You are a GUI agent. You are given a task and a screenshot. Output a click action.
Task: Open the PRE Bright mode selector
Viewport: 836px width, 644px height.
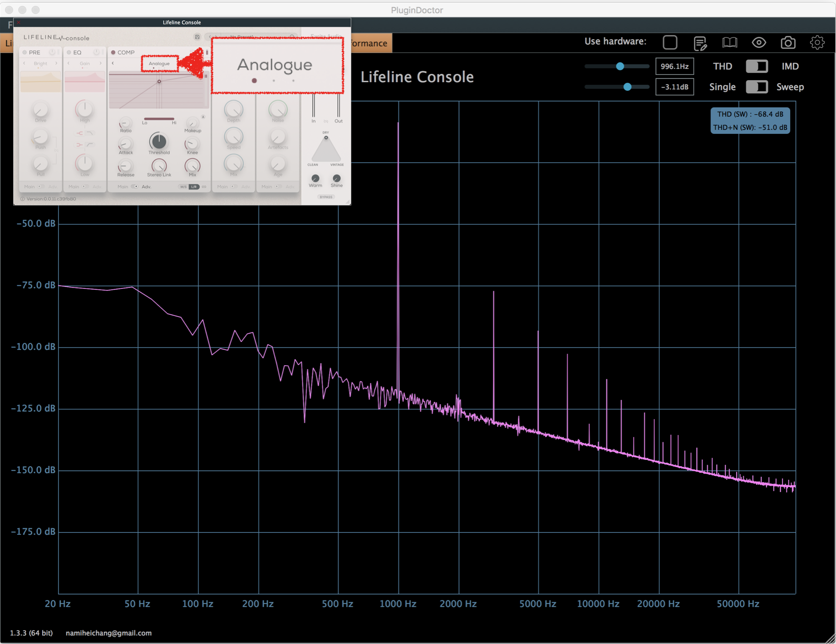pyautogui.click(x=40, y=63)
